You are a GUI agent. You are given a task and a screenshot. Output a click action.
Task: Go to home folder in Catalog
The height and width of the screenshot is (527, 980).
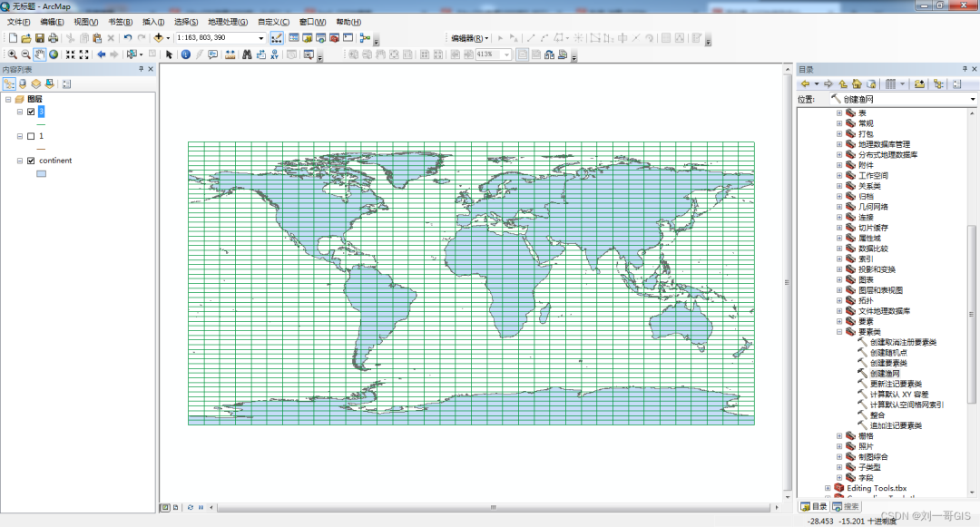coord(857,83)
